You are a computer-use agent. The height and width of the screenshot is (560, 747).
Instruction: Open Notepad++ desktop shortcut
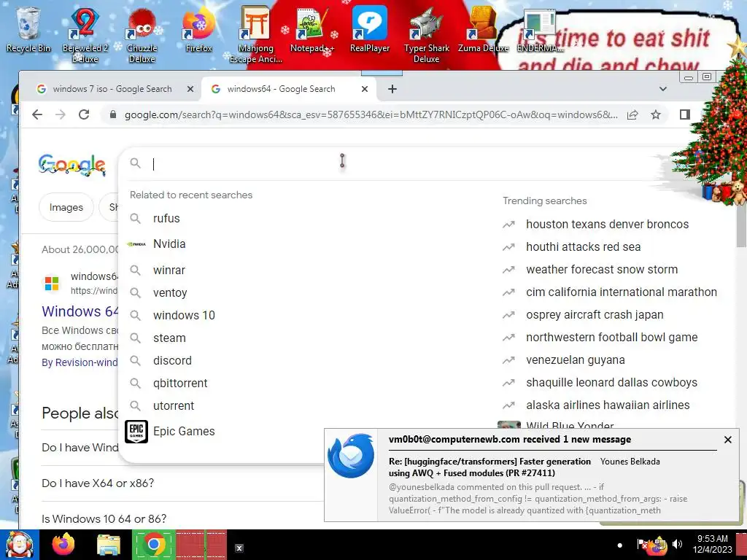[x=312, y=29]
